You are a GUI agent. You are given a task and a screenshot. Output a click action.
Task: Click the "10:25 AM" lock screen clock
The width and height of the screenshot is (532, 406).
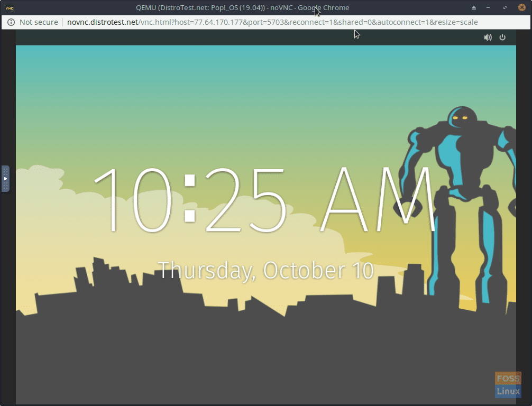click(264, 200)
